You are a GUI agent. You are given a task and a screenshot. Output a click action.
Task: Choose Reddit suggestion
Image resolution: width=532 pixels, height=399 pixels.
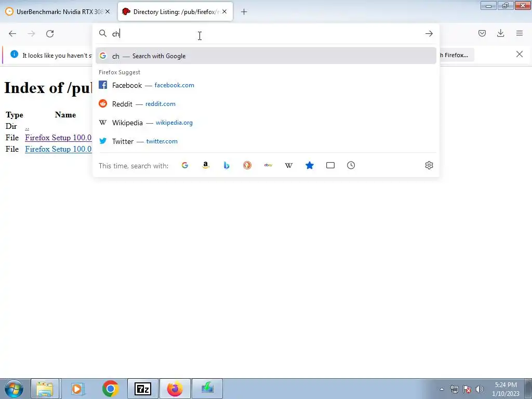point(265,104)
